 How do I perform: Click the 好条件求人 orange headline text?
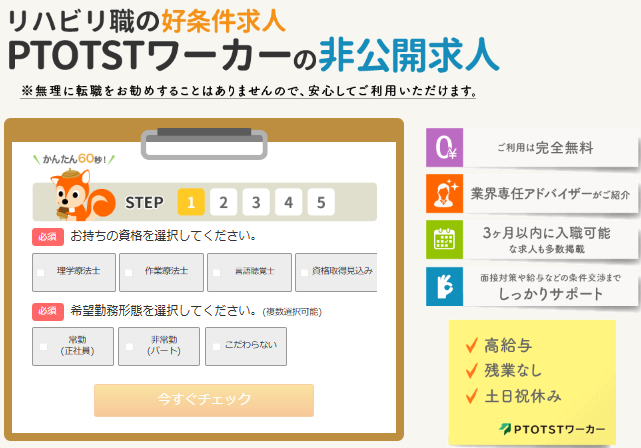tap(223, 21)
